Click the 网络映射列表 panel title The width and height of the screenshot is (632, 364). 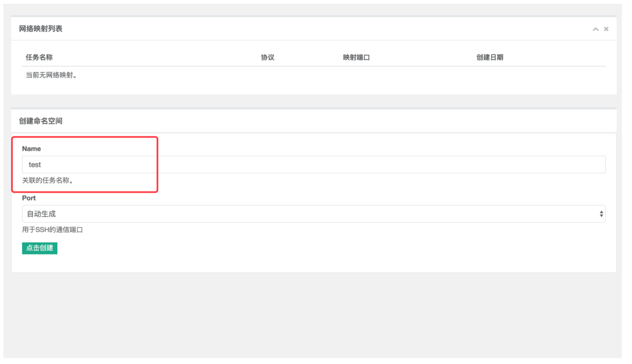[41, 29]
